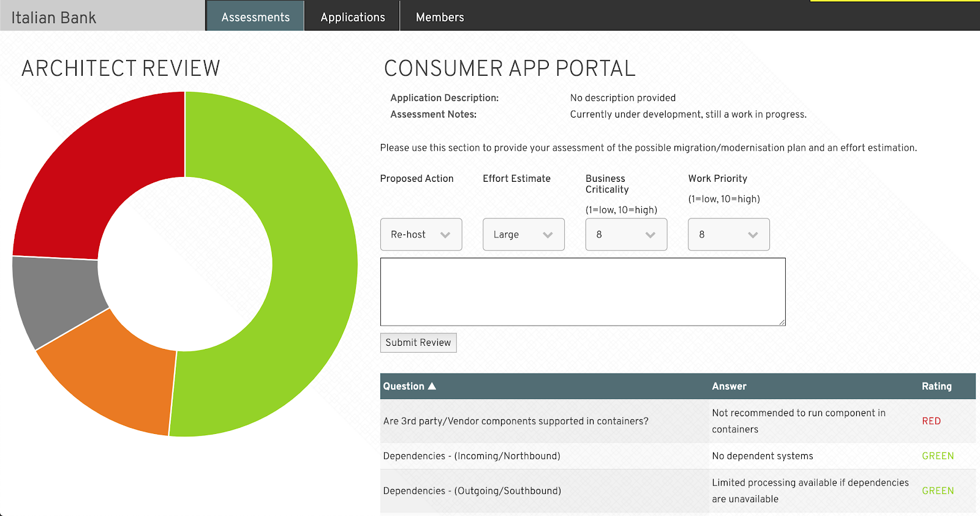Go to the Members tab
This screenshot has width=980, height=516.
(440, 16)
